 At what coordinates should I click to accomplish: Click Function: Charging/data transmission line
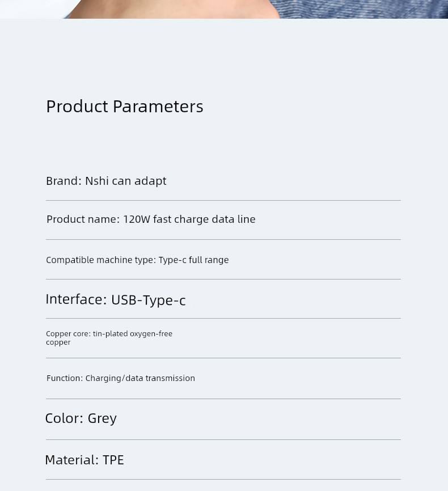point(121,378)
